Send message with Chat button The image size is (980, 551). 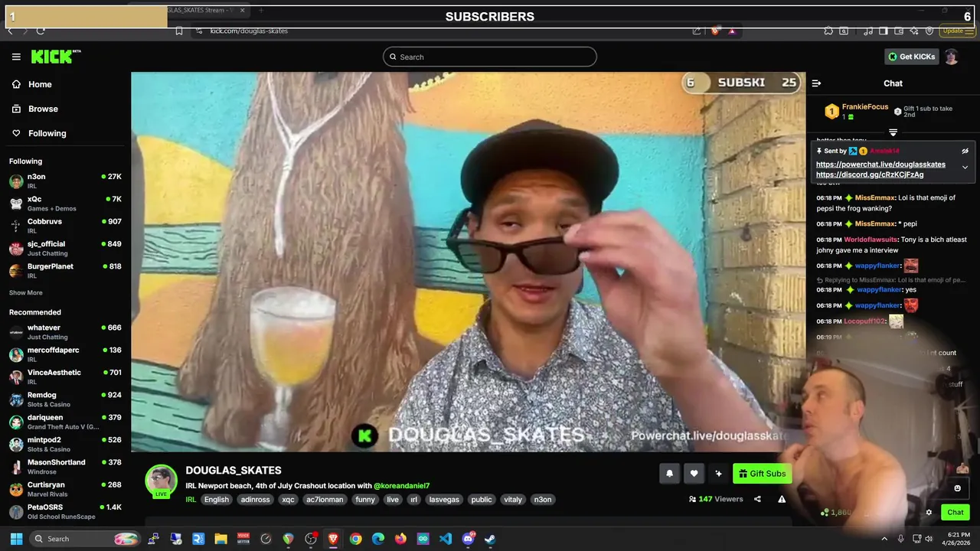point(955,513)
